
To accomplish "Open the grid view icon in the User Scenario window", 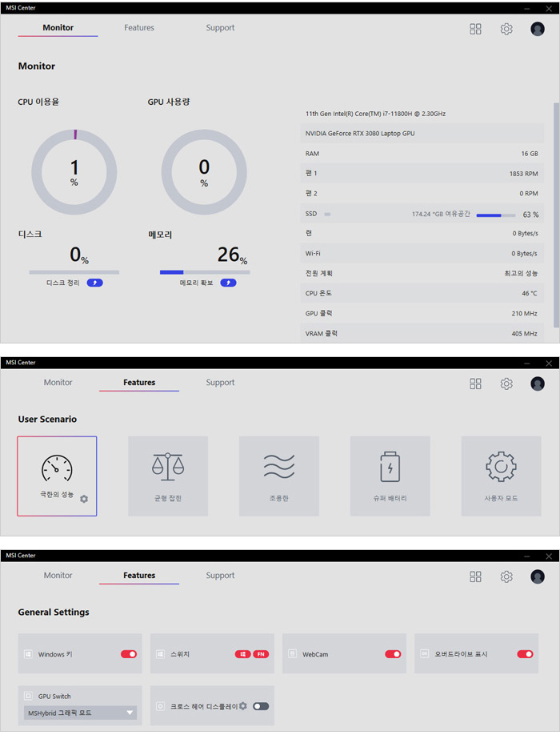I will tap(475, 384).
